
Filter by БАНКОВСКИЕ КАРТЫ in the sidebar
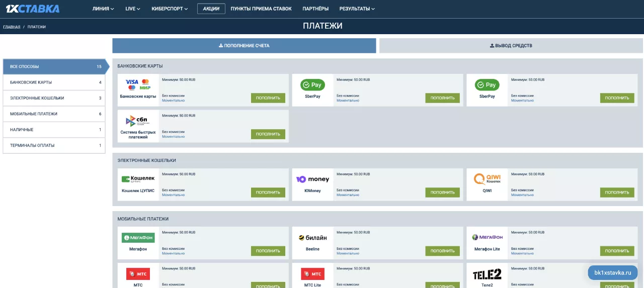[54, 82]
